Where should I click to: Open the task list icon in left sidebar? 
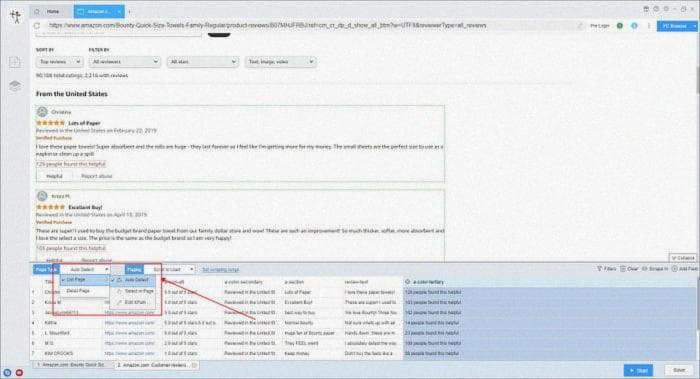pos(15,62)
